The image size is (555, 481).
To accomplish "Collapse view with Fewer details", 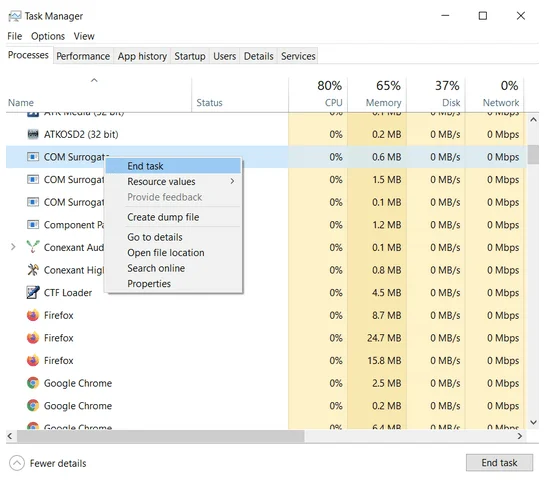I will pyautogui.click(x=48, y=463).
